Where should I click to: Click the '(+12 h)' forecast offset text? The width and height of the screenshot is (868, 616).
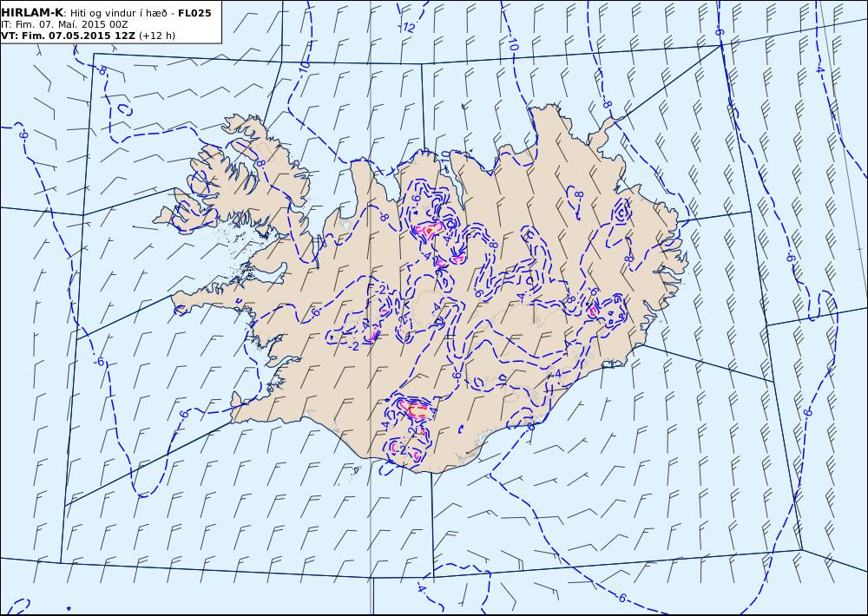[156, 36]
